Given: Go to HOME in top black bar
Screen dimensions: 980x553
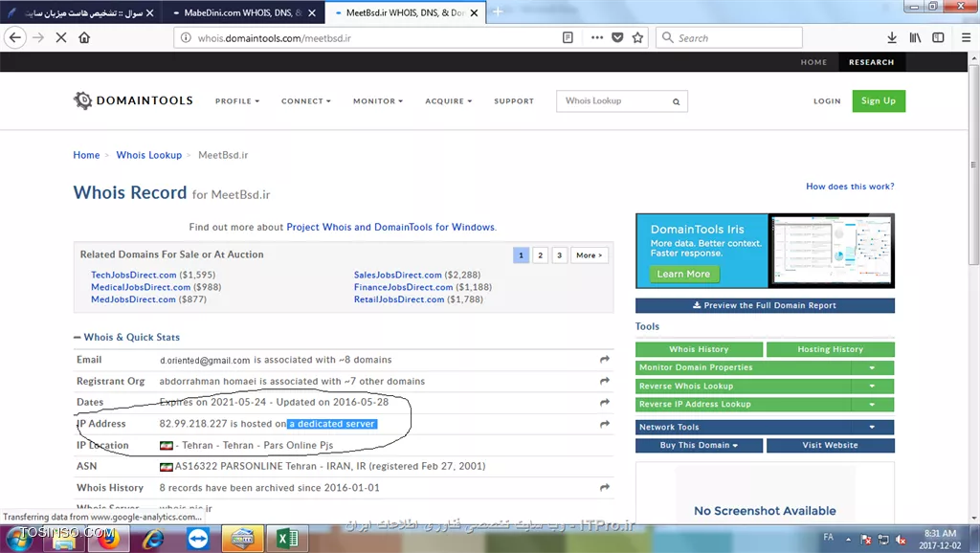Looking at the screenshot, I should click(813, 62).
